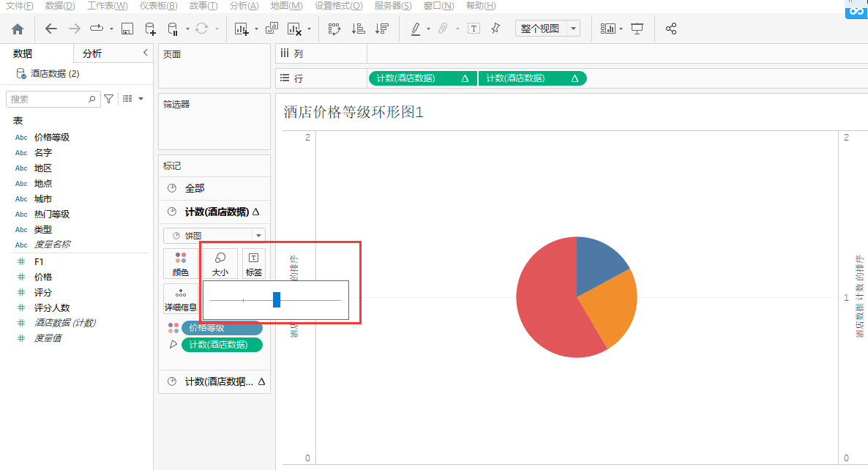Click the 详细信息 detail marks button
This screenshot has width=868, height=470.
coord(181,299)
